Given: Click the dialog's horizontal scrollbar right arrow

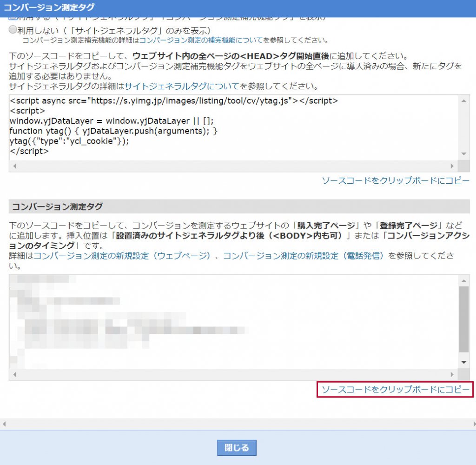Looking at the screenshot, I should point(474,424).
